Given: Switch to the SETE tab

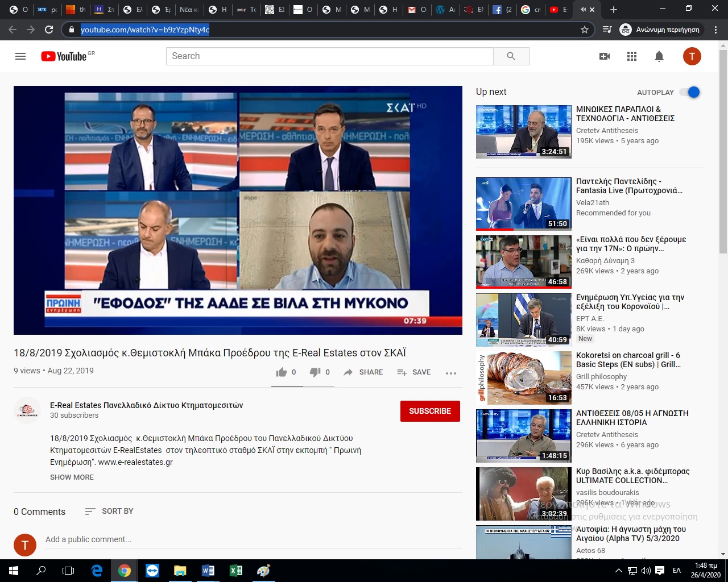Looking at the screenshot, I should (x=48, y=10).
